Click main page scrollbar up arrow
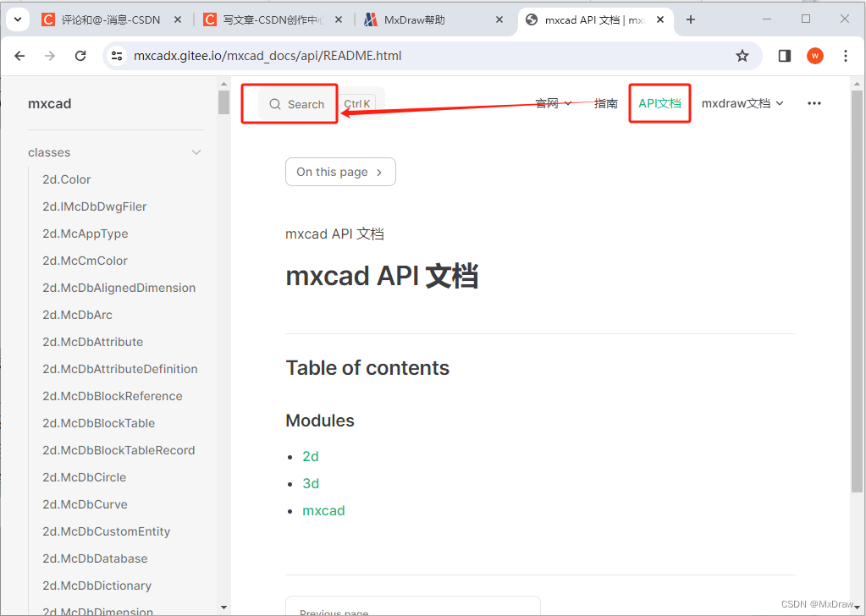The height and width of the screenshot is (616, 866). pos(857,84)
